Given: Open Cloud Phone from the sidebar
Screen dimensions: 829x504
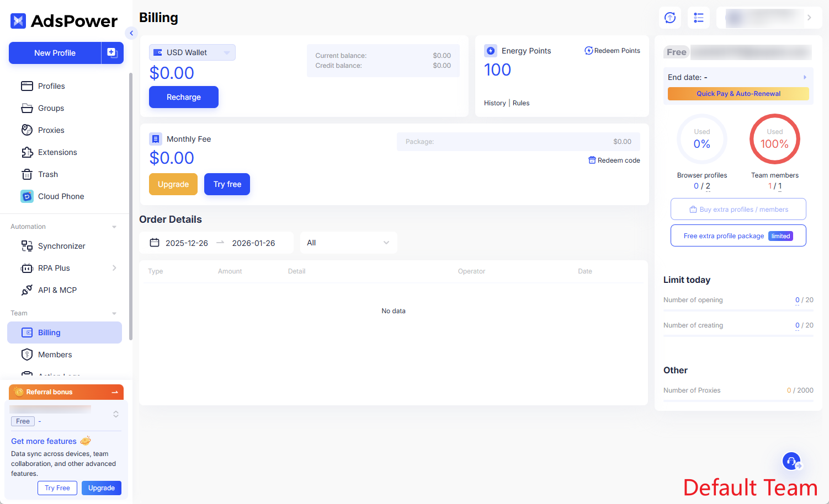Looking at the screenshot, I should click(61, 196).
